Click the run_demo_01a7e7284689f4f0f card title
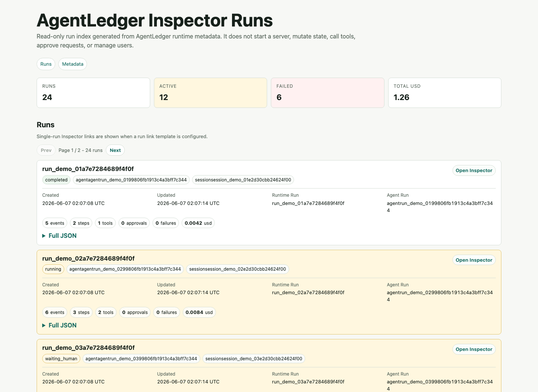Image resolution: width=538 pixels, height=392 pixels. [x=88, y=169]
